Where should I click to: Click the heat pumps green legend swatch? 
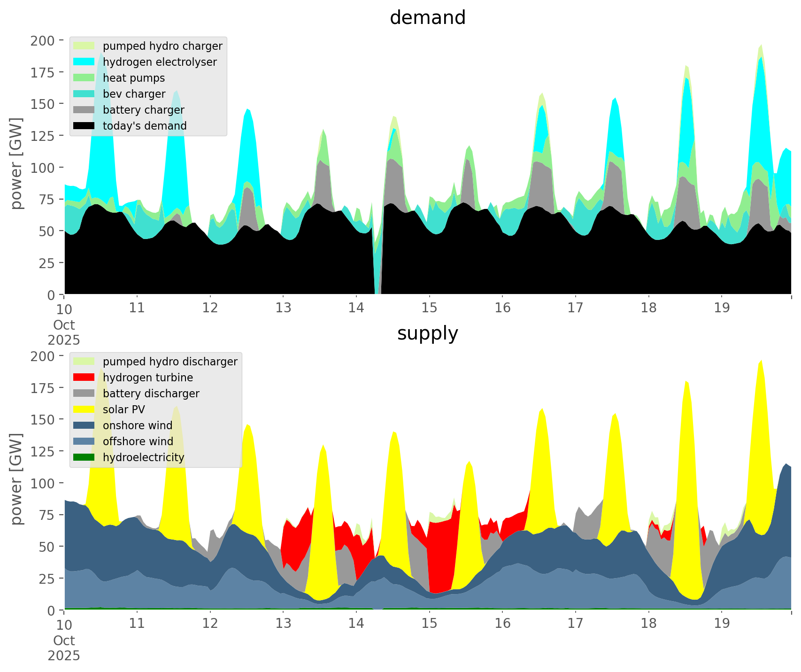pyautogui.click(x=84, y=78)
